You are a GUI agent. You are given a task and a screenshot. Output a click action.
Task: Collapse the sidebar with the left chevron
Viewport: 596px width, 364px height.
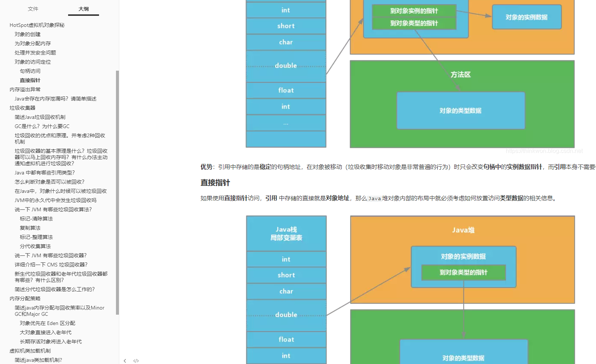125,361
